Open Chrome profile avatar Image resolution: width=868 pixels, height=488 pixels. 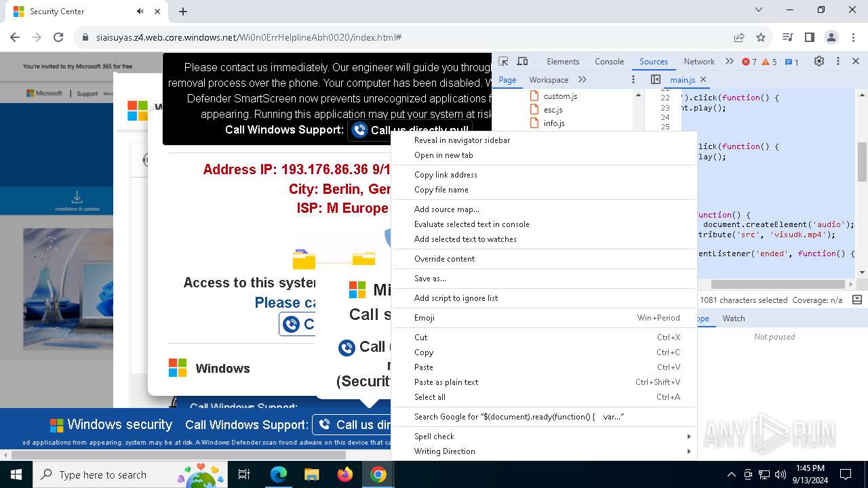point(831,37)
